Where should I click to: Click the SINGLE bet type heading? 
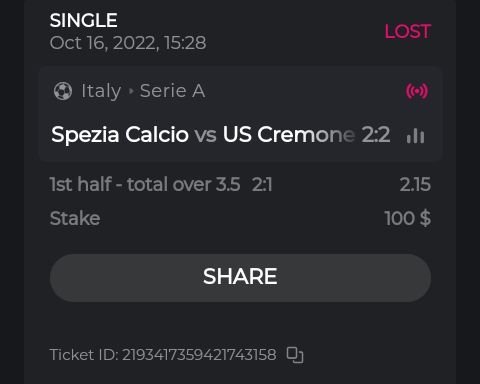[83, 21]
